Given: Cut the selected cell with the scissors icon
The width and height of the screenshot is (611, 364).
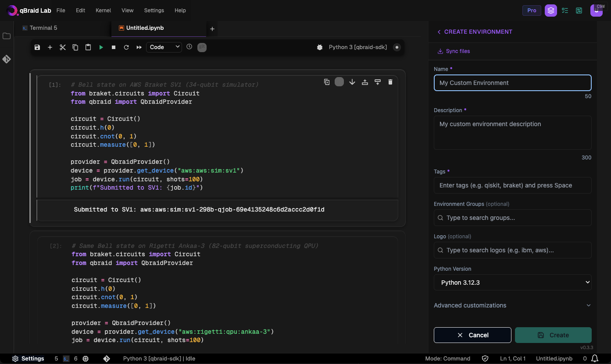Looking at the screenshot, I should click(63, 47).
